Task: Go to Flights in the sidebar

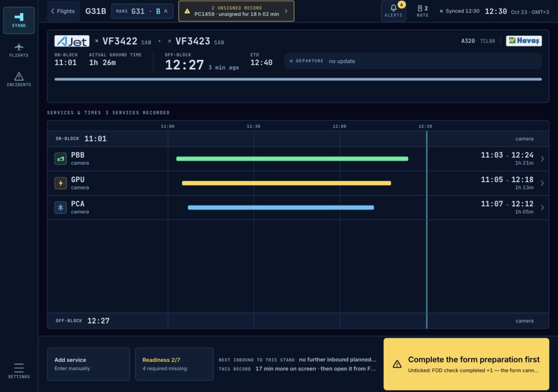Action: (19, 50)
